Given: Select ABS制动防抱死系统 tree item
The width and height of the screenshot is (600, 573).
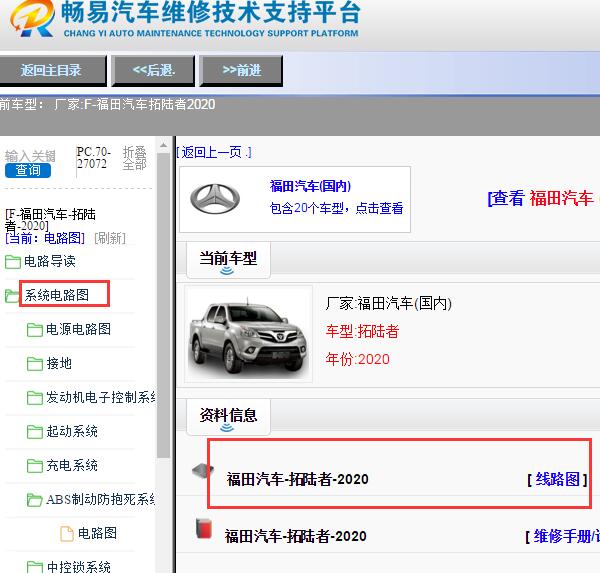Looking at the screenshot, I should pos(101,500).
